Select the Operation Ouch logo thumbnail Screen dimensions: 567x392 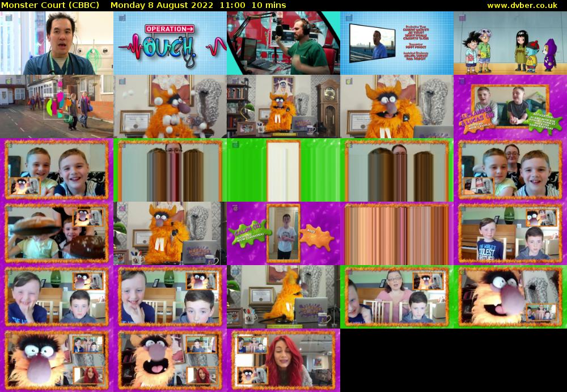tap(170, 43)
